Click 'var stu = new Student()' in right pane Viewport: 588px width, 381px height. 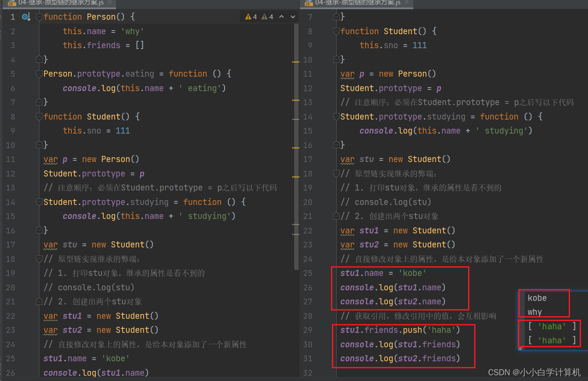(395, 159)
